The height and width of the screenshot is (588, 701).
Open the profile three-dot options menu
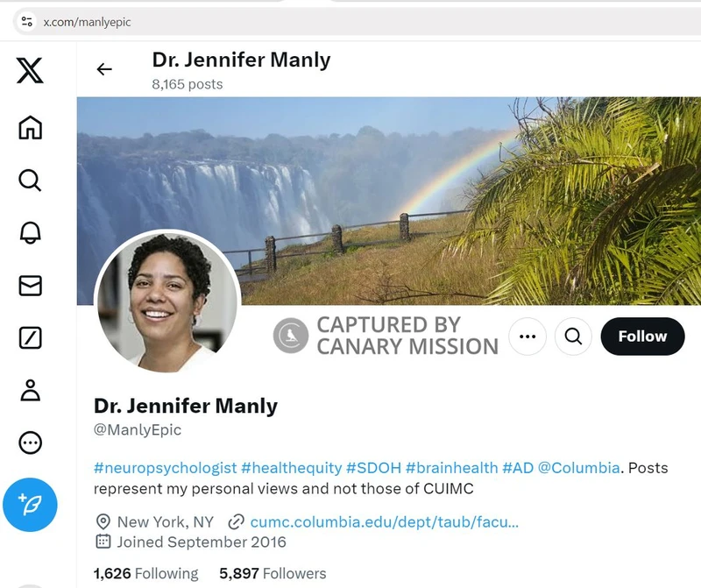tap(528, 337)
